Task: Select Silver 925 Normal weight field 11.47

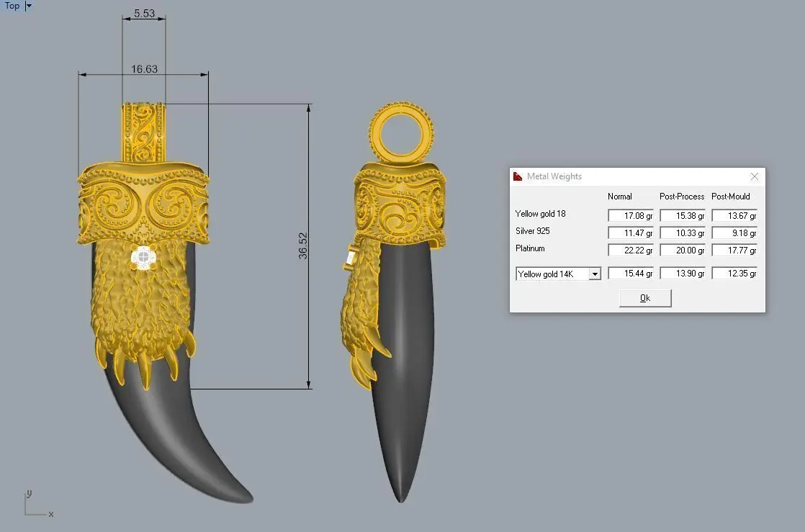Action: [x=631, y=233]
